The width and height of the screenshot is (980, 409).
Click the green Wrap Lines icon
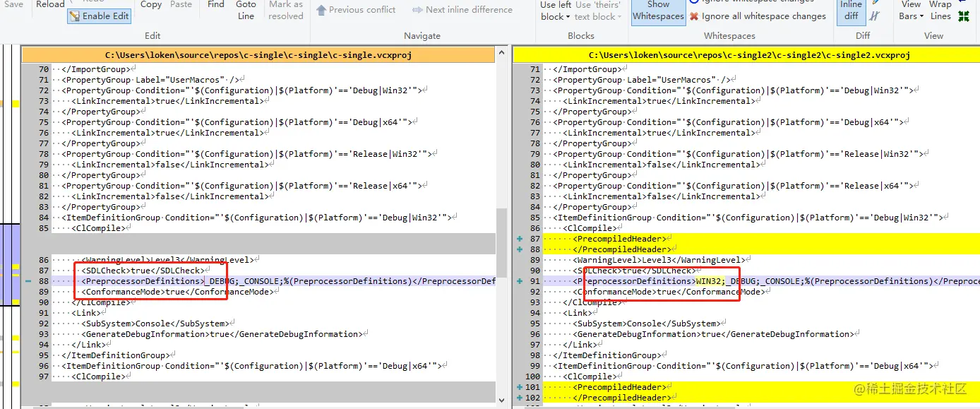[x=962, y=16]
